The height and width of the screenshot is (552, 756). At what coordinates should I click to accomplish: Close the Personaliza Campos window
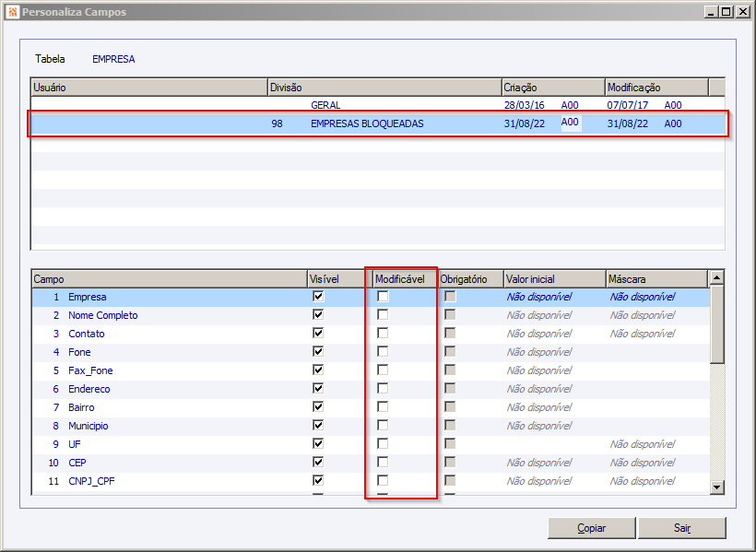click(743, 12)
